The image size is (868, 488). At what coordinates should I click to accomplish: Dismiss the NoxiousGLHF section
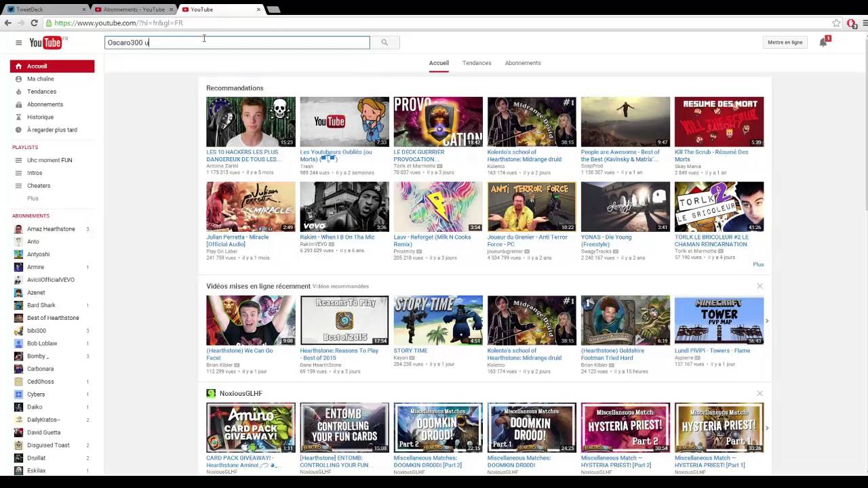pyautogui.click(x=759, y=393)
